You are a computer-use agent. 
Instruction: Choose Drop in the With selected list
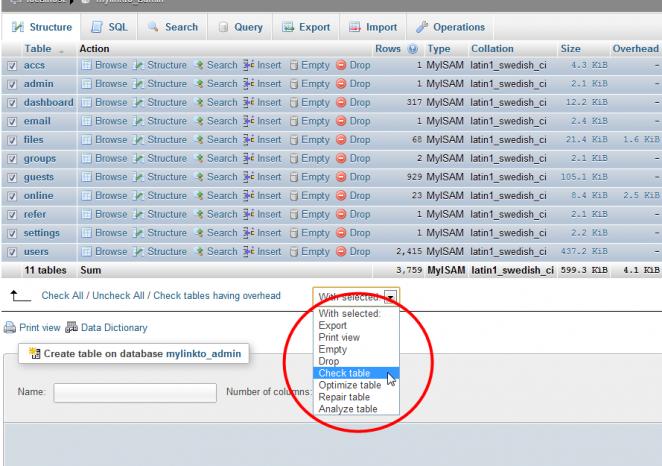pyautogui.click(x=356, y=361)
